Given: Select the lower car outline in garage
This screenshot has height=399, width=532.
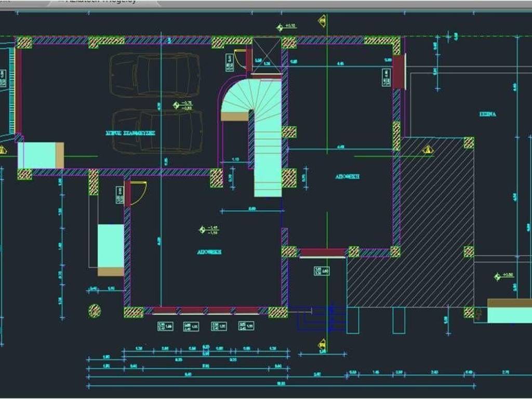Looking at the screenshot, I should (157, 131).
